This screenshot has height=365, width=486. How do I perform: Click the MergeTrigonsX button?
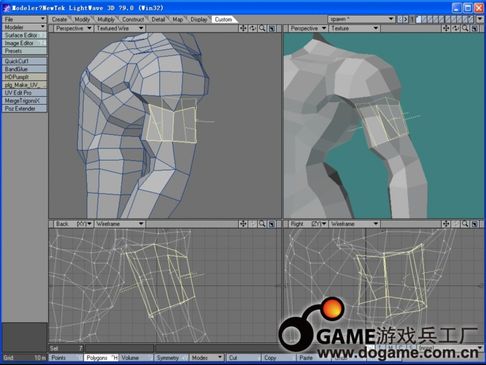(x=24, y=101)
